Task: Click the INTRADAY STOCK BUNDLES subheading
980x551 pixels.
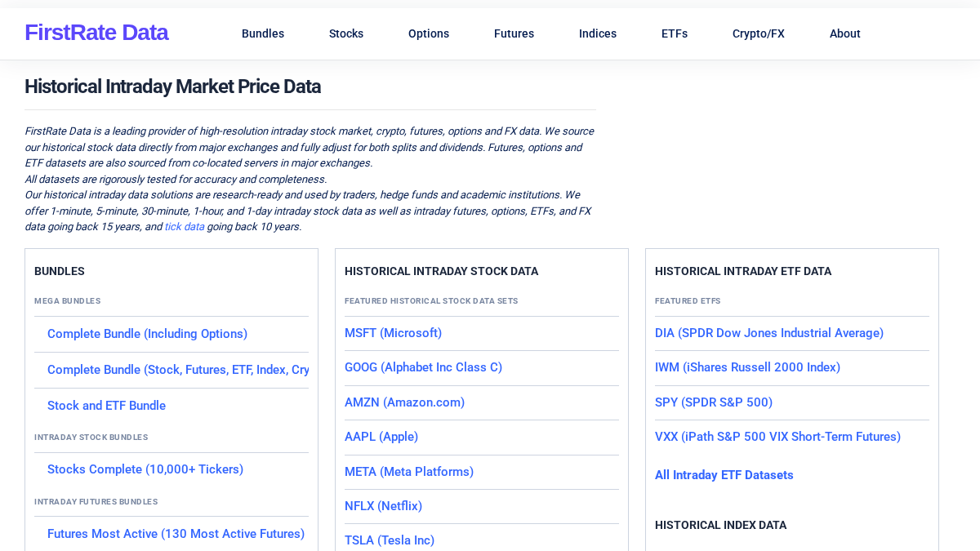Action: (91, 438)
